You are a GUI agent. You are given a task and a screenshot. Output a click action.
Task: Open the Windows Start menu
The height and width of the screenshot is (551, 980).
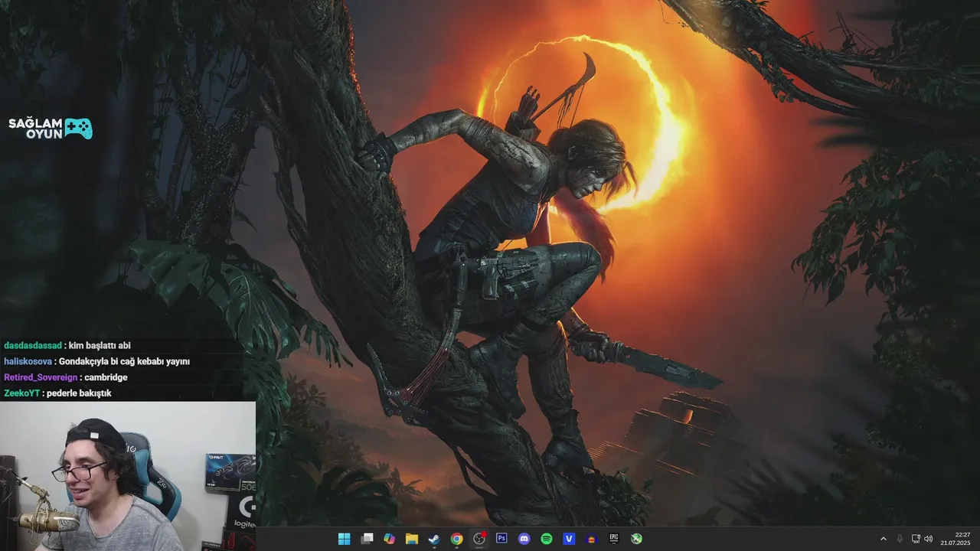pos(345,539)
